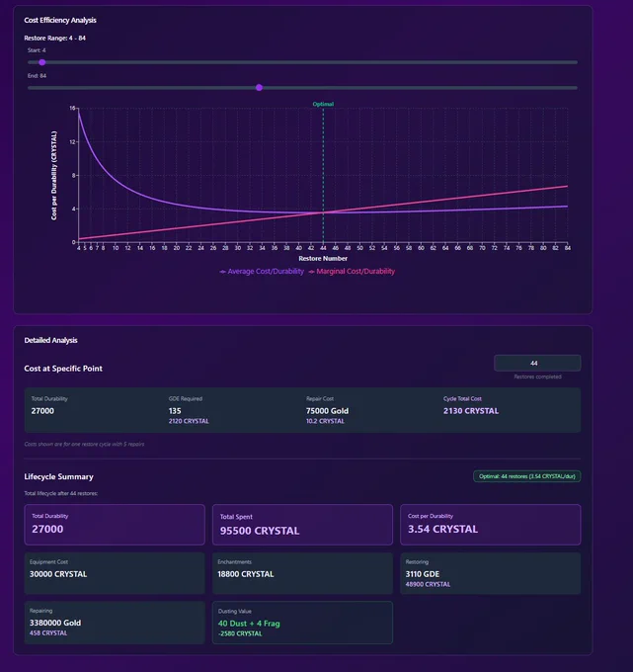
Task: Click the Enchantments 18800 CRYSTAL value
Action: (246, 574)
